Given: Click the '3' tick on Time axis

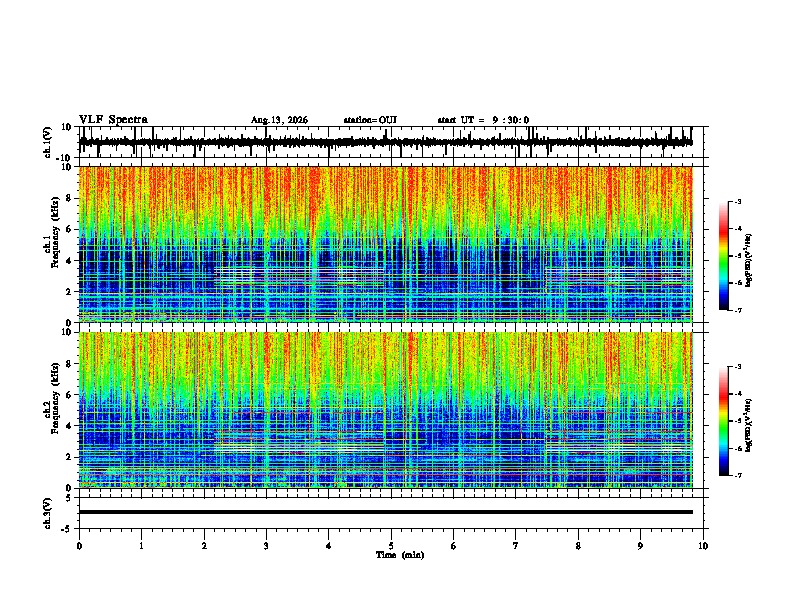Looking at the screenshot, I should click(266, 546).
